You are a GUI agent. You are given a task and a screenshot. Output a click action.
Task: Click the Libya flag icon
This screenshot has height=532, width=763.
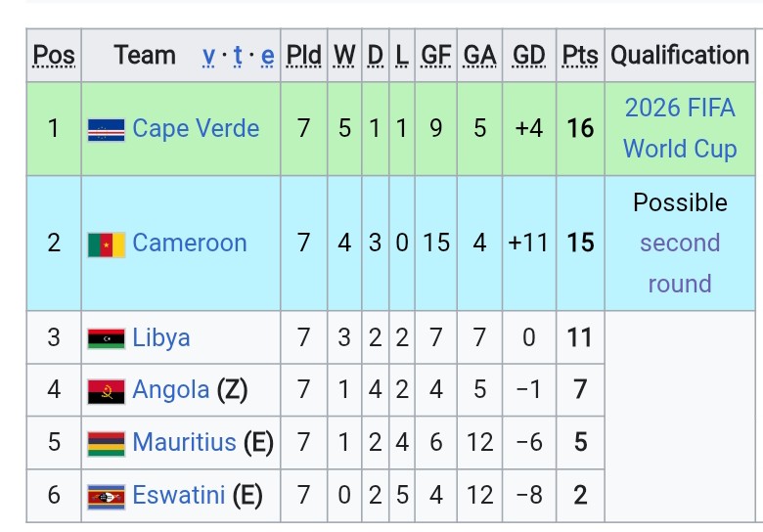coord(106,339)
